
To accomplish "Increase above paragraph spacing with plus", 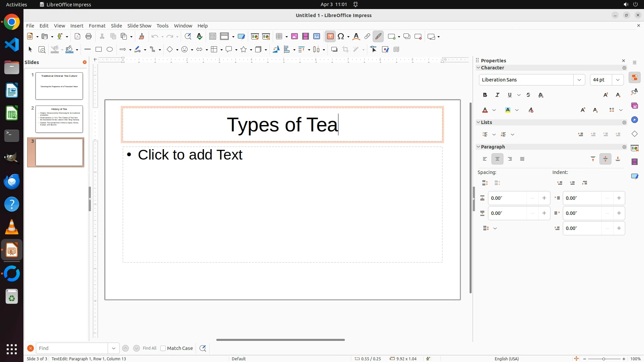I will [x=544, y=198].
